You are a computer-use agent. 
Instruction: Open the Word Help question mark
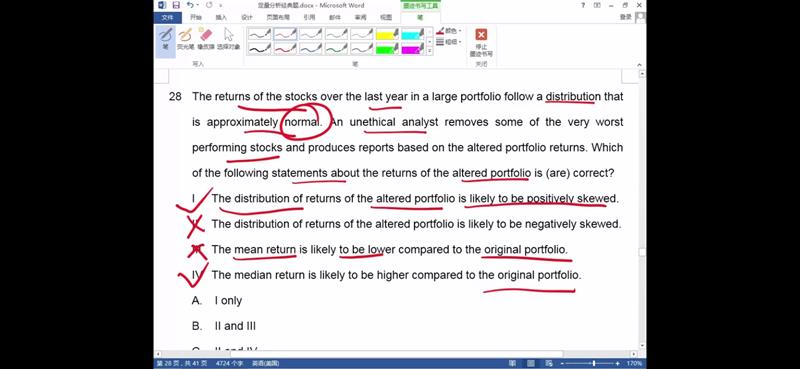coord(583,5)
